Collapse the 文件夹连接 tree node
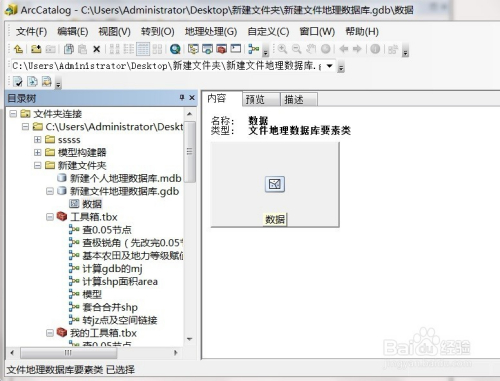Image resolution: width=500 pixels, height=381 pixels. click(x=13, y=114)
